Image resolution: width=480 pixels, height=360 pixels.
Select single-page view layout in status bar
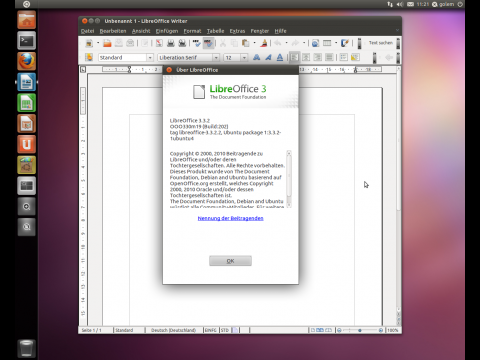coord(312,330)
